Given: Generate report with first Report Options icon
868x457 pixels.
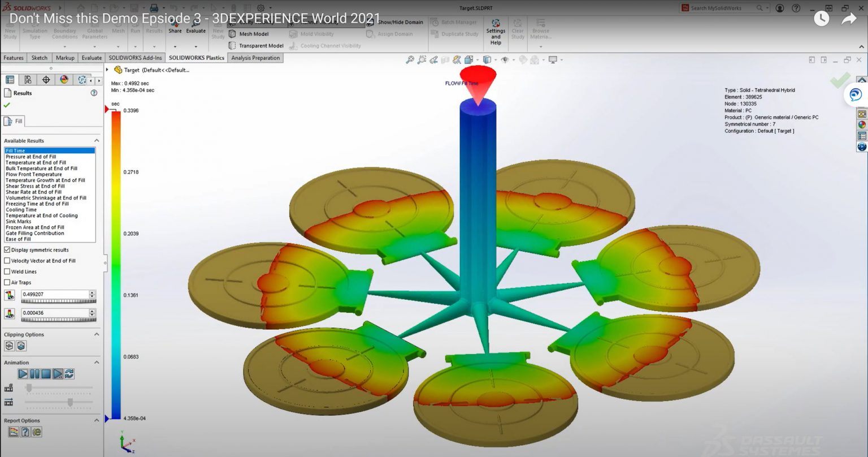Looking at the screenshot, I should [x=14, y=432].
